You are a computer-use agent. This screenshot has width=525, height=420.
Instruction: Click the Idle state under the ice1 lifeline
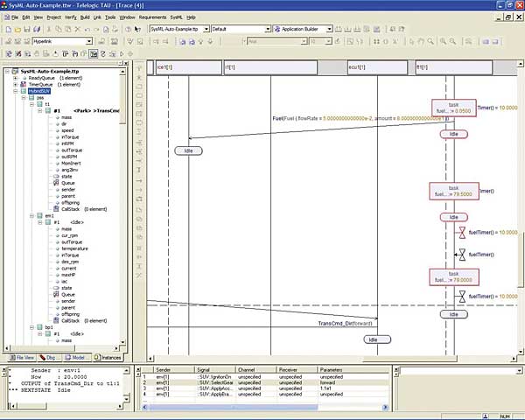188,150
